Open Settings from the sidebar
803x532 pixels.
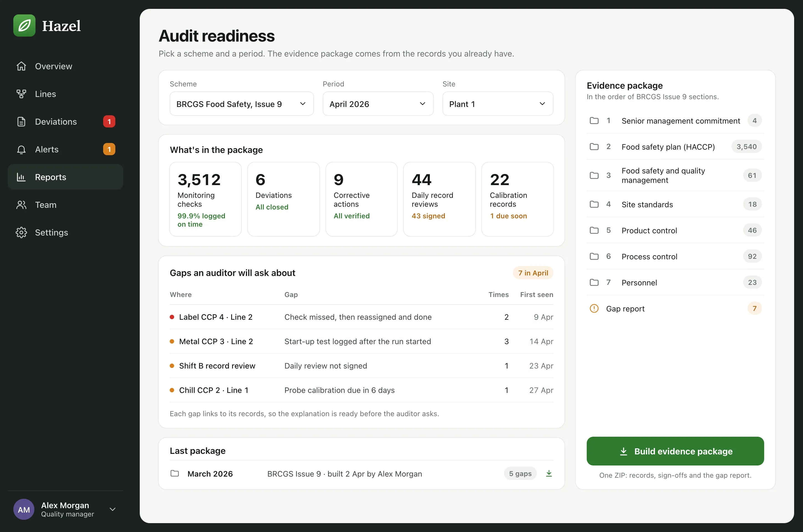[65, 232]
